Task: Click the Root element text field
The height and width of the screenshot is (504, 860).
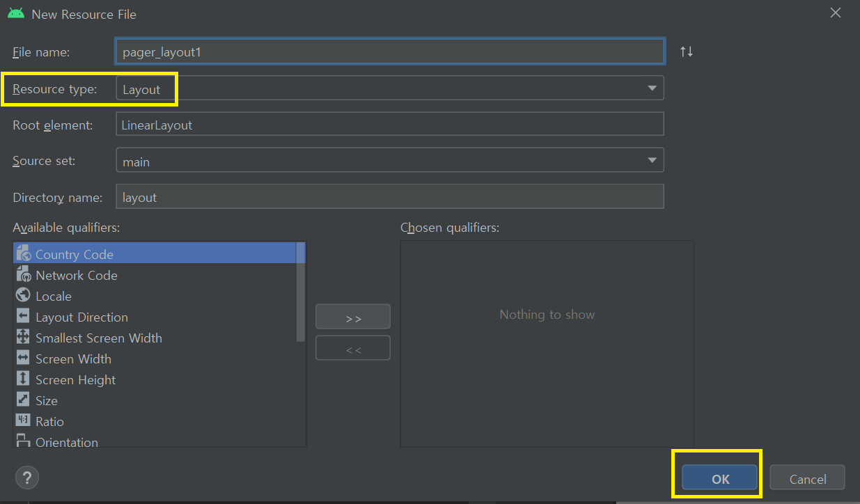Action: click(x=389, y=125)
